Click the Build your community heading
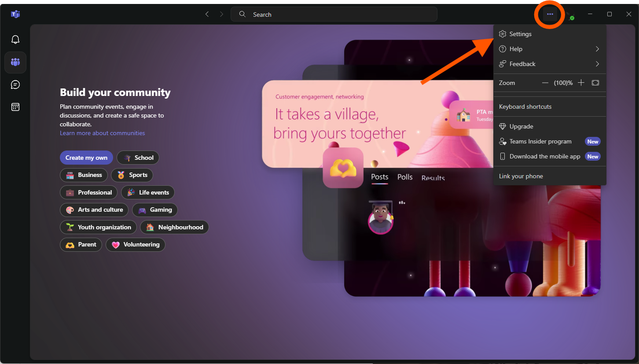This screenshot has height=364, width=639. (115, 92)
